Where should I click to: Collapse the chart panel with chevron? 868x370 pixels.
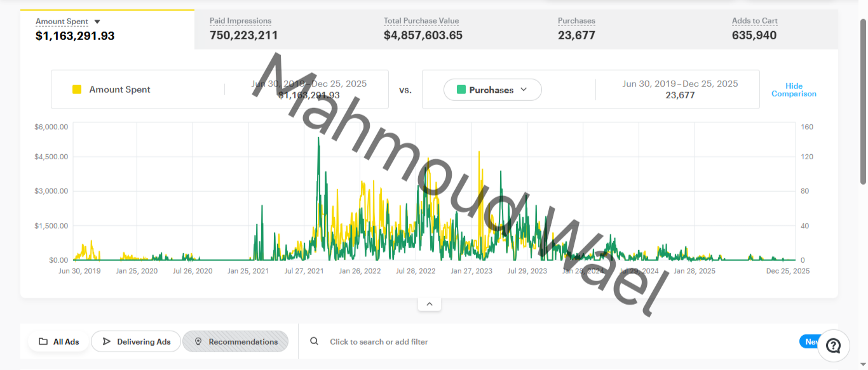click(x=430, y=304)
